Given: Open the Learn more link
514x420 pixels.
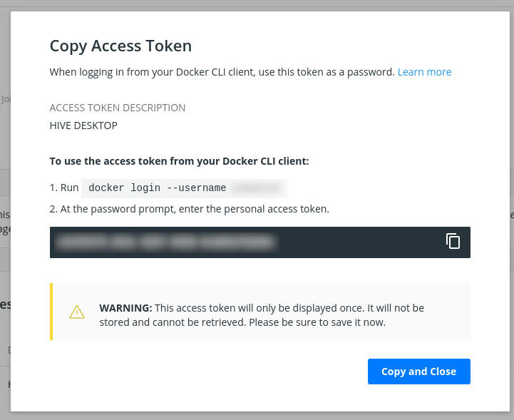Looking at the screenshot, I should (x=424, y=72).
